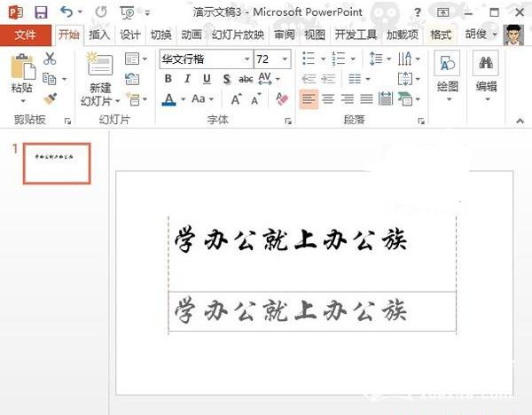The image size is (532, 415).
Task: Open Font dialog launcher in 字体 group
Action: click(x=288, y=121)
